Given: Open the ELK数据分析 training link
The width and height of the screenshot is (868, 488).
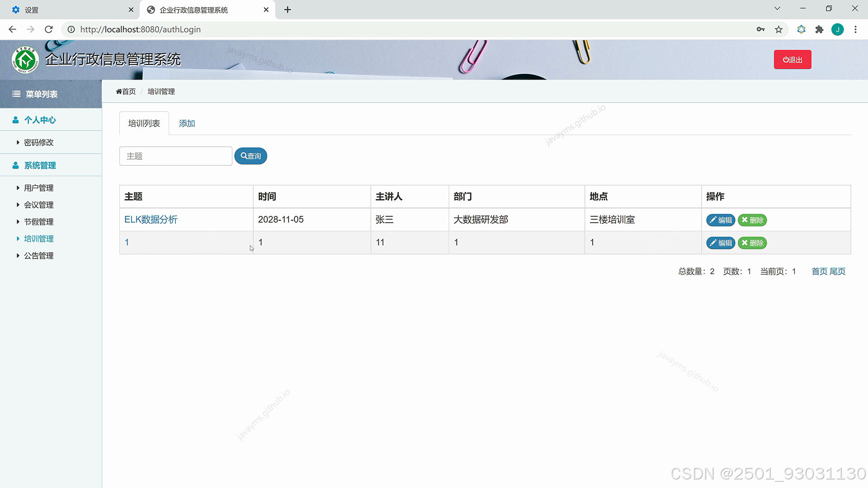Looking at the screenshot, I should (x=151, y=220).
